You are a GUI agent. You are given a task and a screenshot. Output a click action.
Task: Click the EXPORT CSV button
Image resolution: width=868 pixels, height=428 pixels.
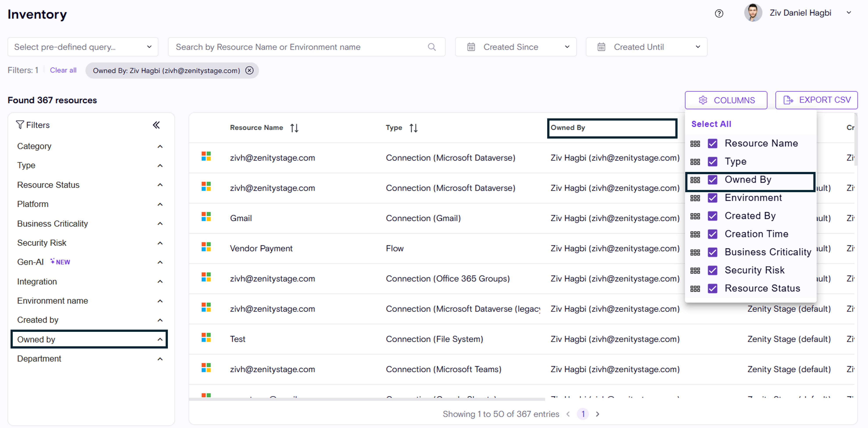click(x=816, y=100)
